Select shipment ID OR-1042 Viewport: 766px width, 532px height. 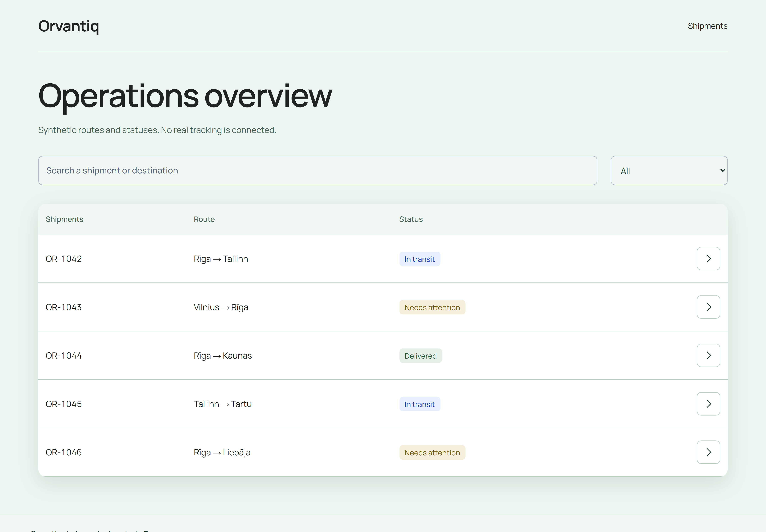(x=64, y=259)
